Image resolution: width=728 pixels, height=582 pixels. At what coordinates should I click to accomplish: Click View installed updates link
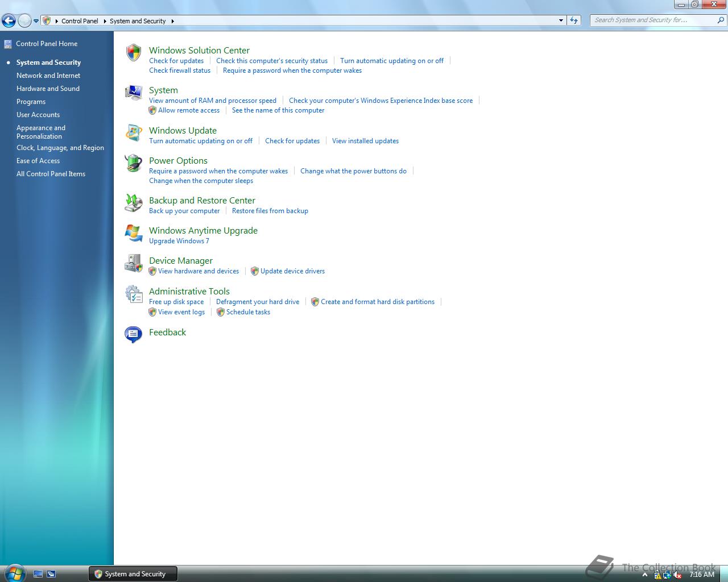(x=365, y=141)
